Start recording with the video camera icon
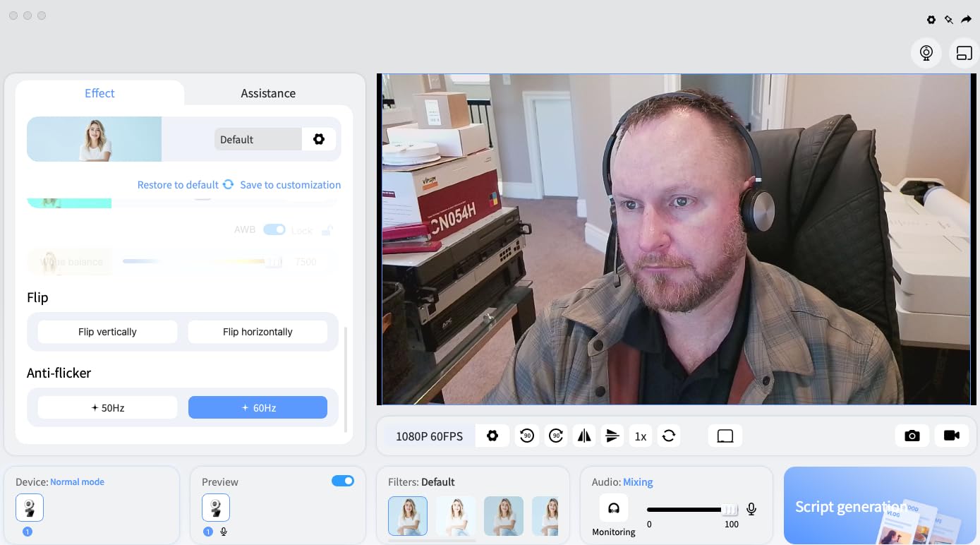 (952, 436)
